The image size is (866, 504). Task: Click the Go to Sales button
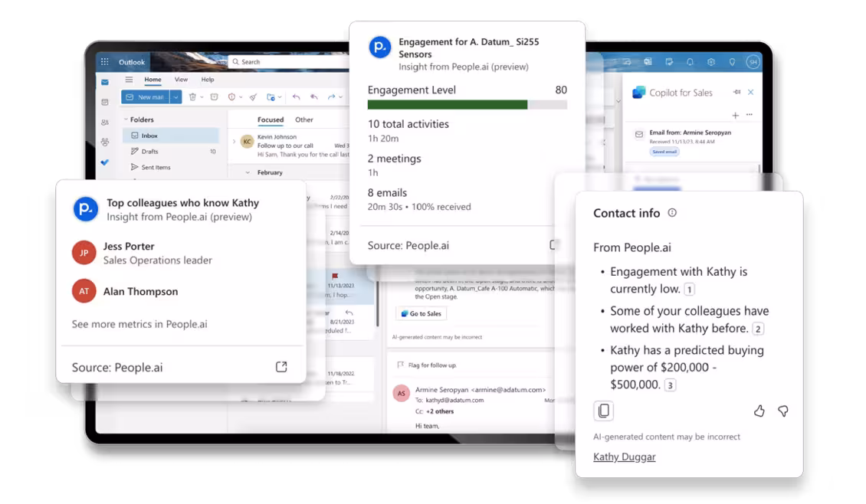point(420,313)
